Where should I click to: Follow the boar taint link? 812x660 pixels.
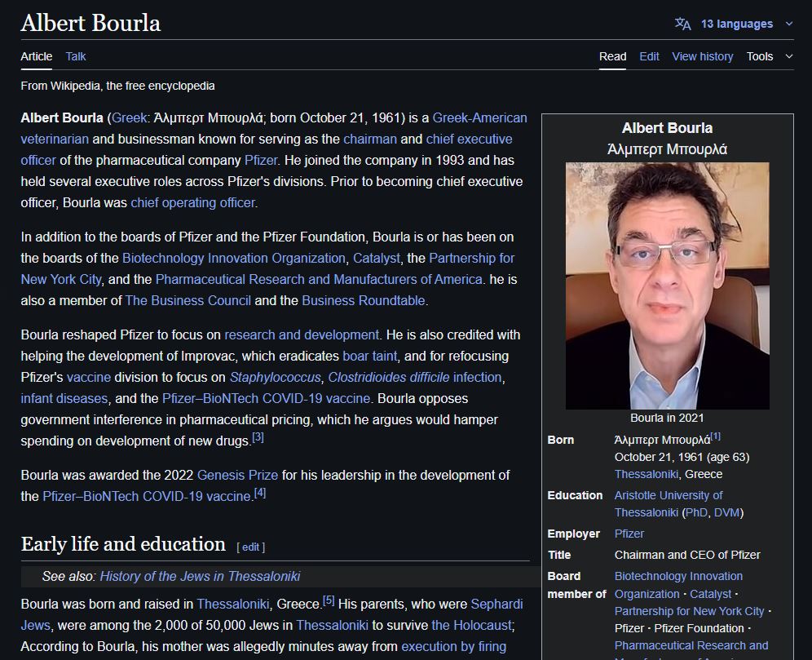click(370, 356)
